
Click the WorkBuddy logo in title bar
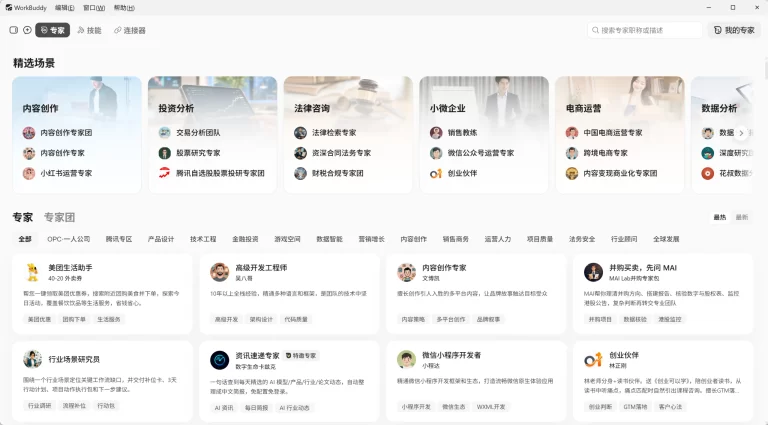tap(9, 7)
